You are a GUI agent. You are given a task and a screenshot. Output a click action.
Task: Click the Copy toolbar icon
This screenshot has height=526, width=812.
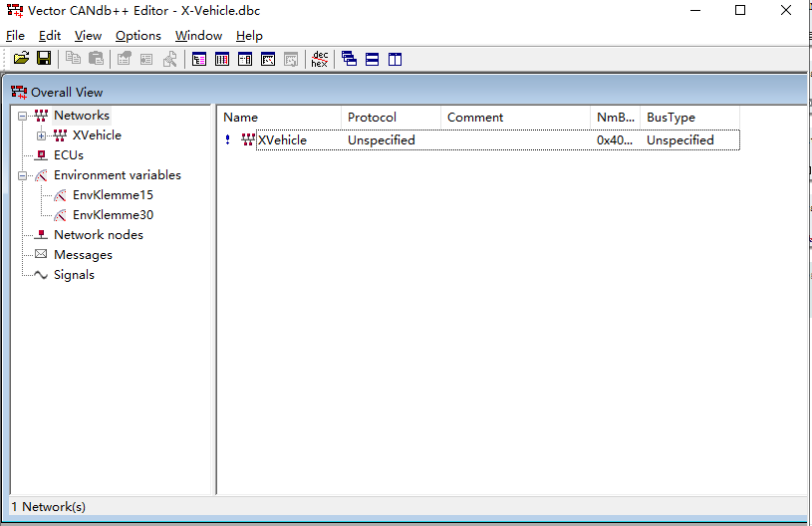(x=73, y=59)
